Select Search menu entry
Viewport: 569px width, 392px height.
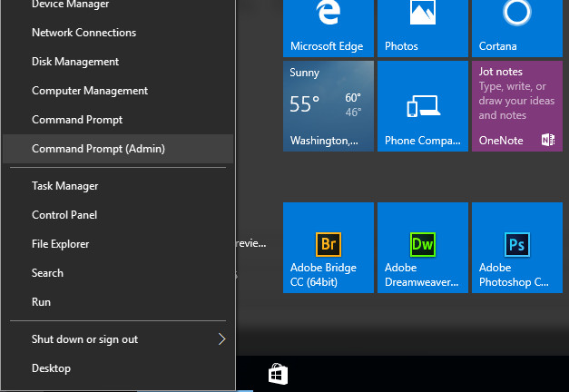[x=118, y=273]
